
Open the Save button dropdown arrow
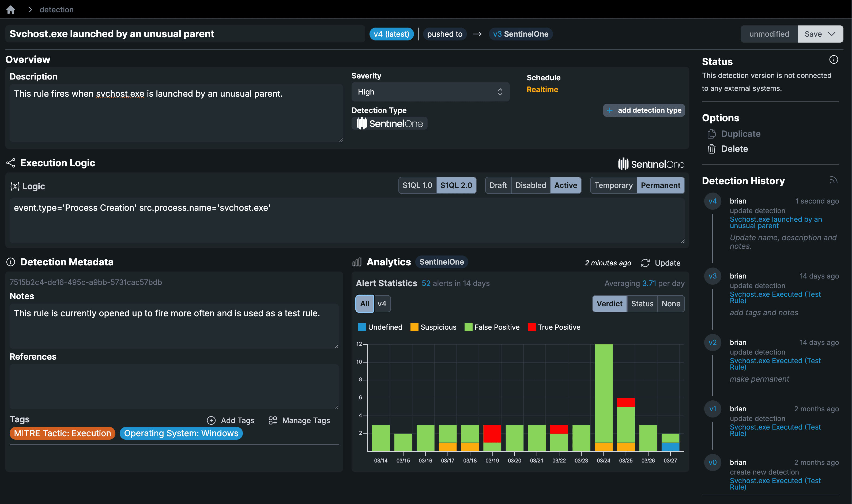(831, 34)
